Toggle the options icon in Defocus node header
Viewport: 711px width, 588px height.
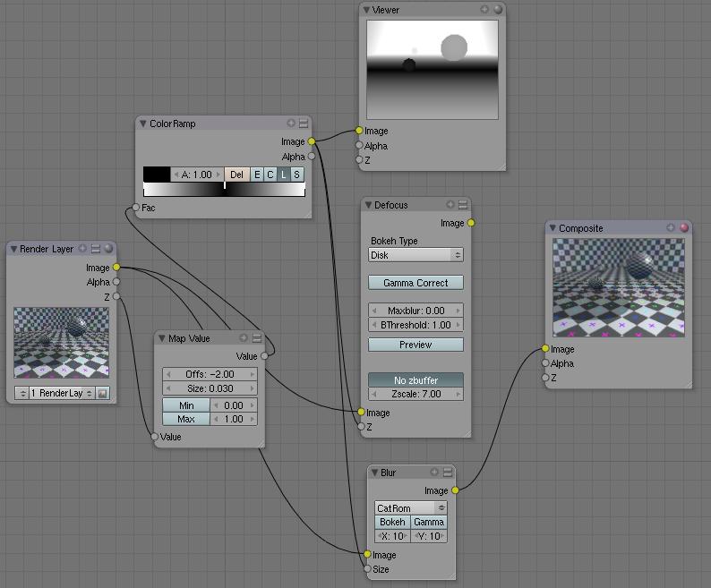click(x=463, y=205)
